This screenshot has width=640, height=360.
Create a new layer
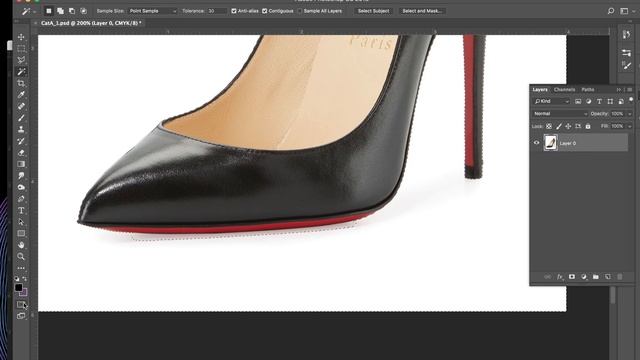point(608,277)
